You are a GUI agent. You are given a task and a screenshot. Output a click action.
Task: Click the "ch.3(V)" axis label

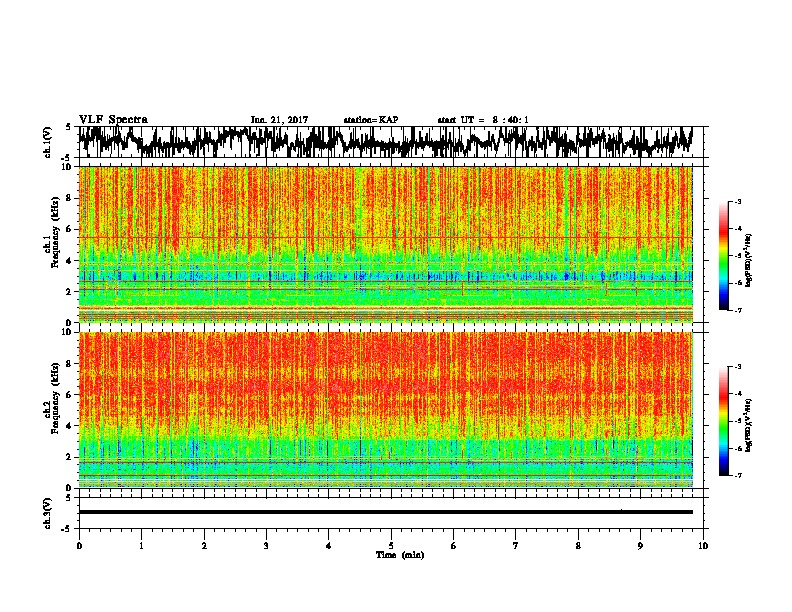[48, 514]
